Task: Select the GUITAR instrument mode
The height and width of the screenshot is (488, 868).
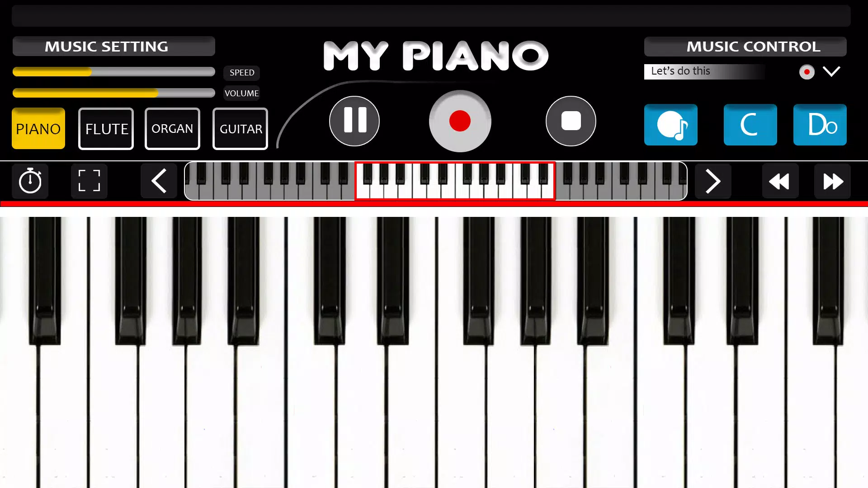Action: click(x=240, y=129)
